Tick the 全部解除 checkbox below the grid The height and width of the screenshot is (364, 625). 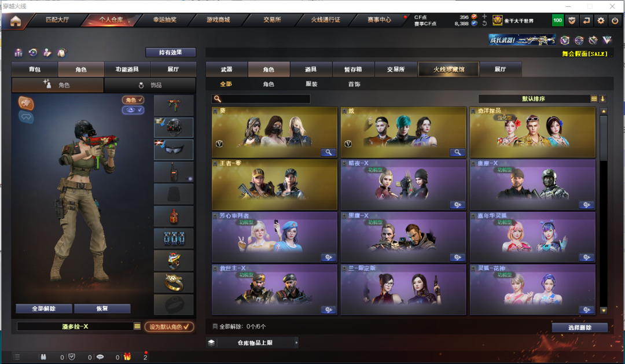pyautogui.click(x=215, y=326)
